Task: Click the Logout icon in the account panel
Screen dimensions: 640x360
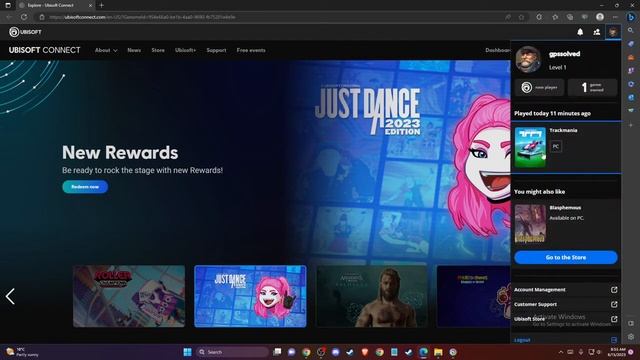Action: click(x=614, y=340)
